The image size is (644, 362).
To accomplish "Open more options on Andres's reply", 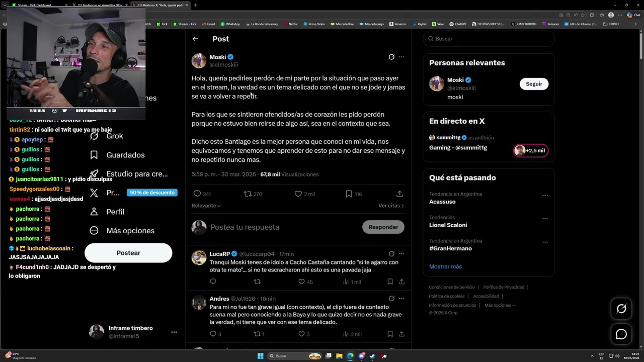I will coord(401,299).
